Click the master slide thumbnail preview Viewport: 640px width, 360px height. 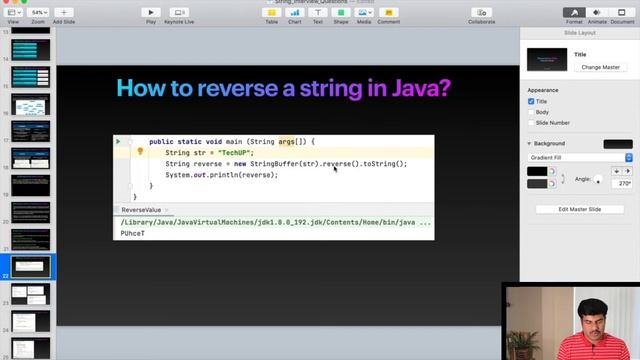tap(547, 60)
